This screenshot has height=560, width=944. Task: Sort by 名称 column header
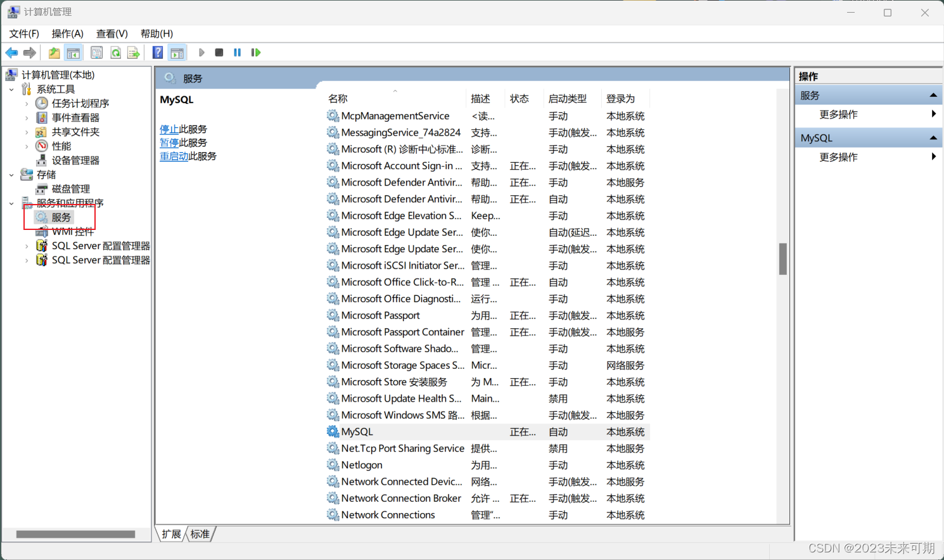(395, 98)
